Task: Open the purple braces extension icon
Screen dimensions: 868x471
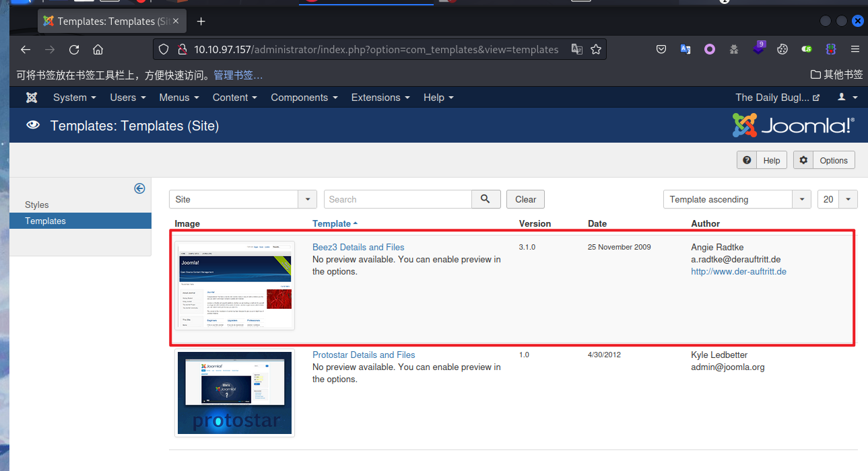Action: point(831,49)
